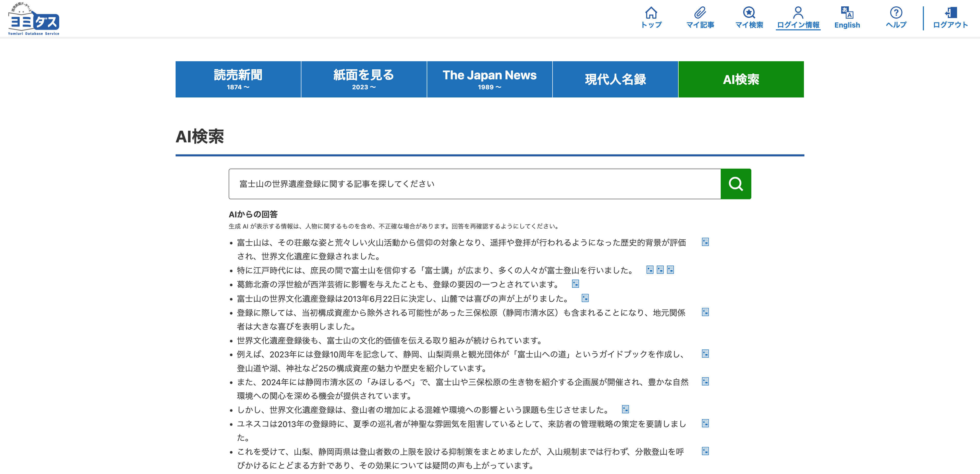Image resolution: width=980 pixels, height=474 pixels.
Task: Open second article icon after 富士講 bullet
Action: click(660, 270)
